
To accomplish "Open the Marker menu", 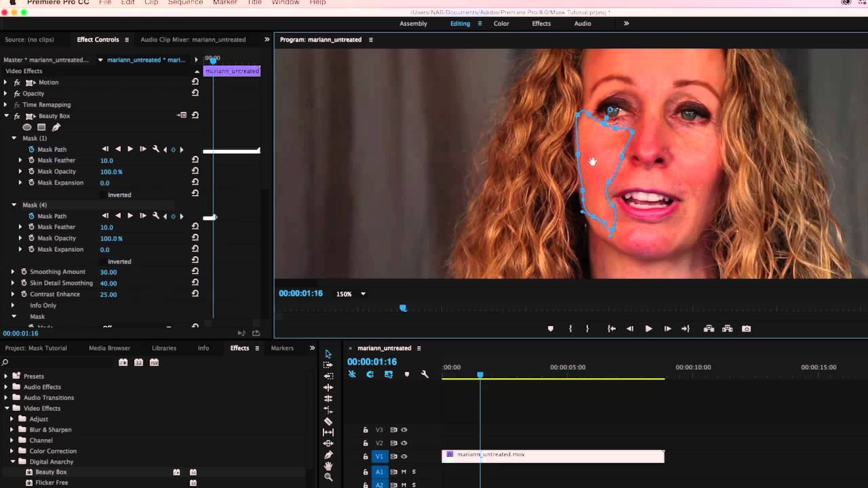I will pyautogui.click(x=224, y=3).
